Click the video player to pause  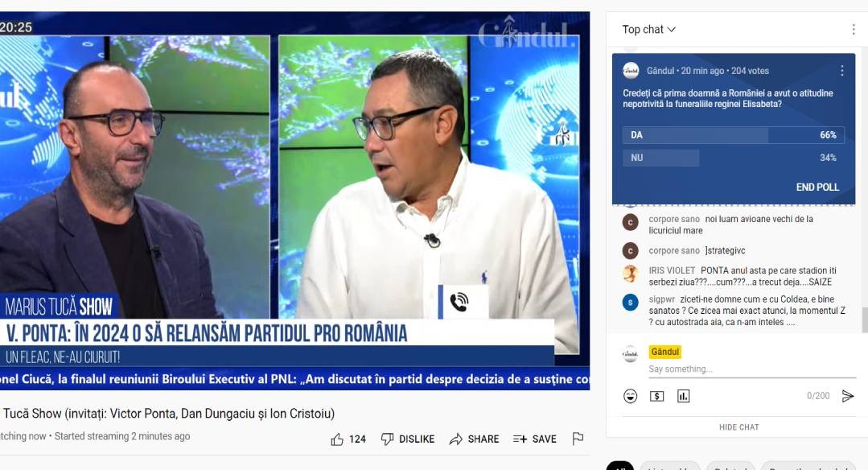(294, 200)
